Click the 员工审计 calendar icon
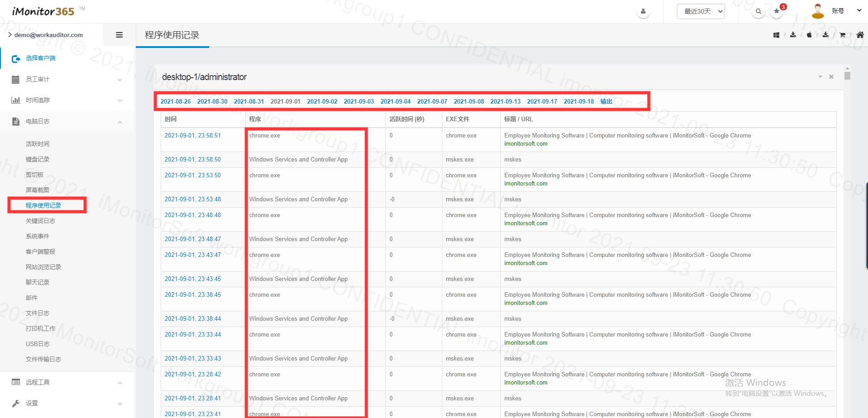 [15, 80]
